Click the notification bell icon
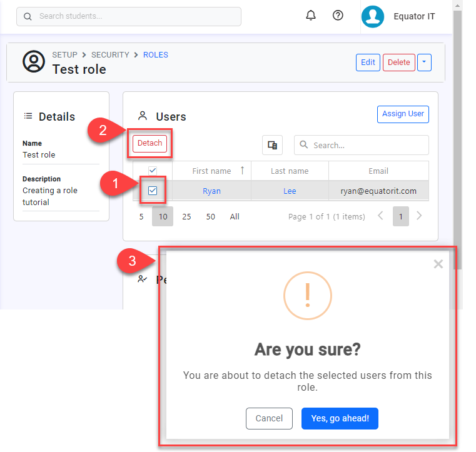This screenshot has height=452, width=476. [x=311, y=16]
